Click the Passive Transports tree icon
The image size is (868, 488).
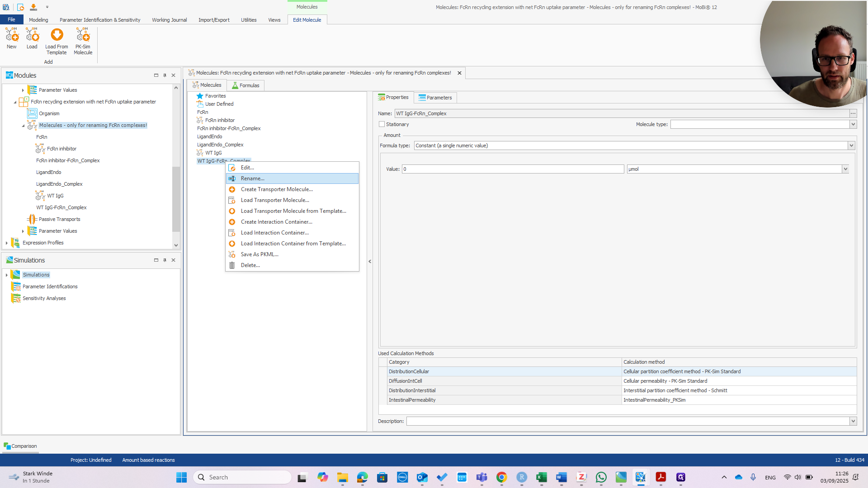pyautogui.click(x=32, y=219)
